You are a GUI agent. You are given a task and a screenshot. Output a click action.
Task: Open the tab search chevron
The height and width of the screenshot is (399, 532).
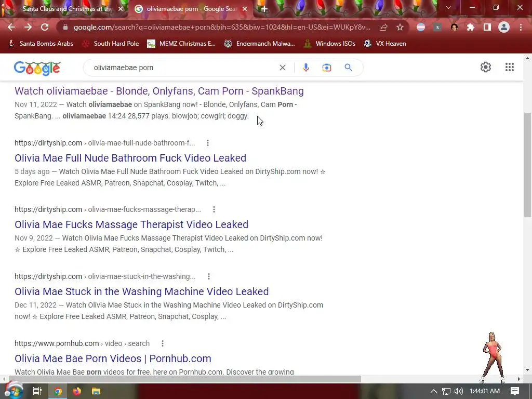click(x=448, y=7)
